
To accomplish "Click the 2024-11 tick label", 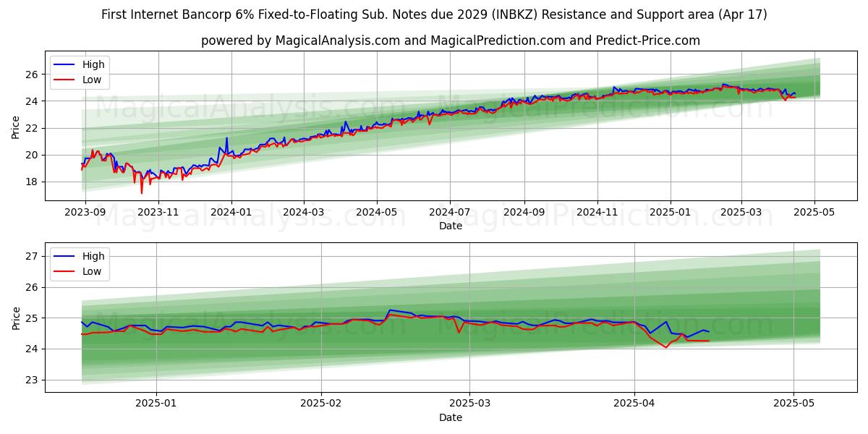I will [x=597, y=212].
